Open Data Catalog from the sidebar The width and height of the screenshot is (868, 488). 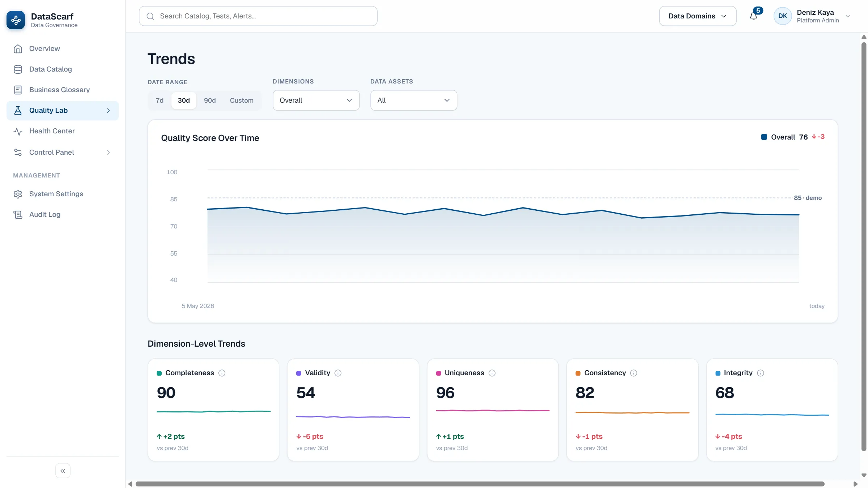pos(63,69)
